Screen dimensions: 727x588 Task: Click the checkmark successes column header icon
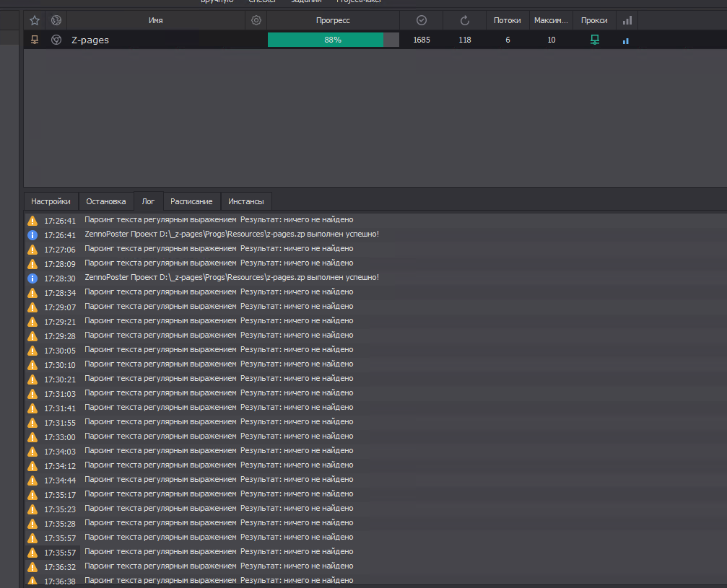point(422,20)
